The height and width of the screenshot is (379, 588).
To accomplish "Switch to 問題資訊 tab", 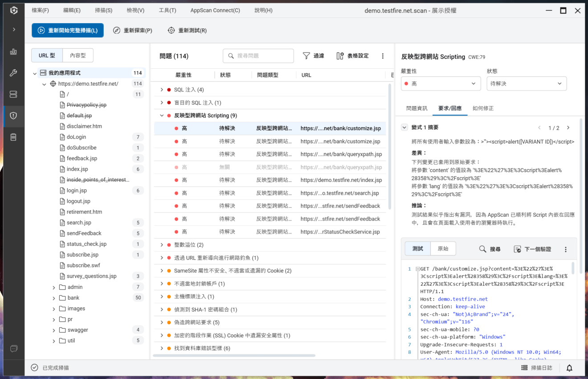I will (x=417, y=108).
